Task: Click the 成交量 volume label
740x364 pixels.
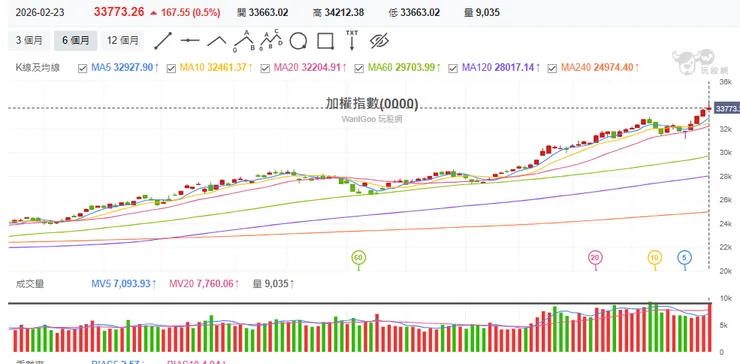Action: 30,284
